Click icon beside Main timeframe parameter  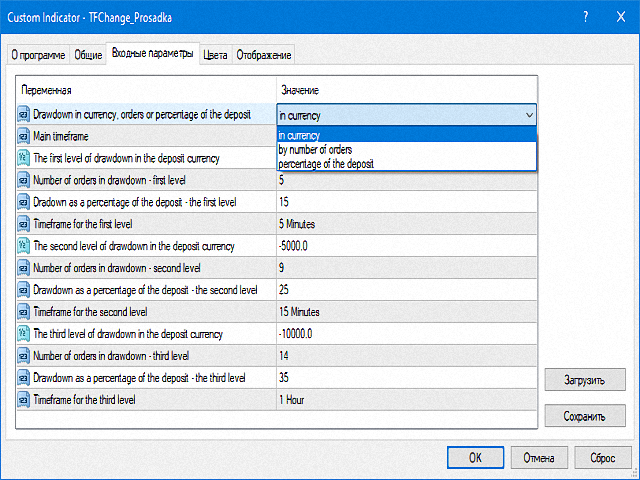(24, 136)
